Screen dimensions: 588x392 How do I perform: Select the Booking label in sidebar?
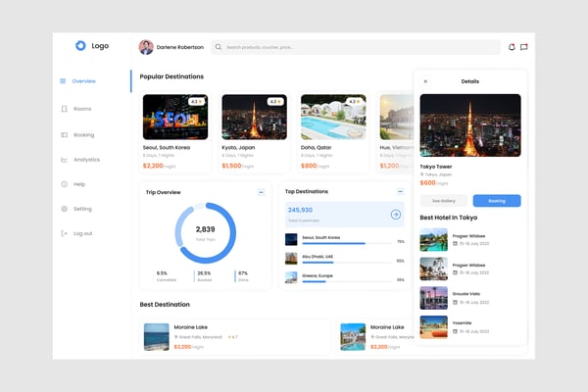tap(84, 134)
